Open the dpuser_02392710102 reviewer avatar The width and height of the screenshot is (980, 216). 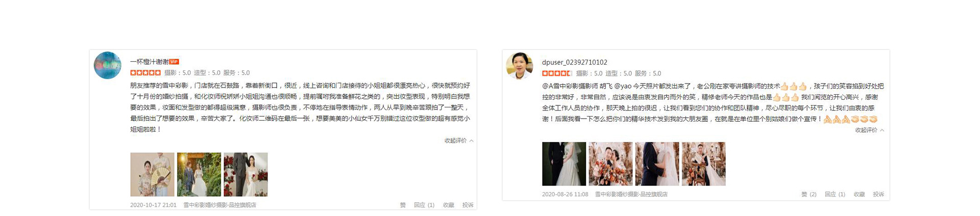[x=520, y=66]
